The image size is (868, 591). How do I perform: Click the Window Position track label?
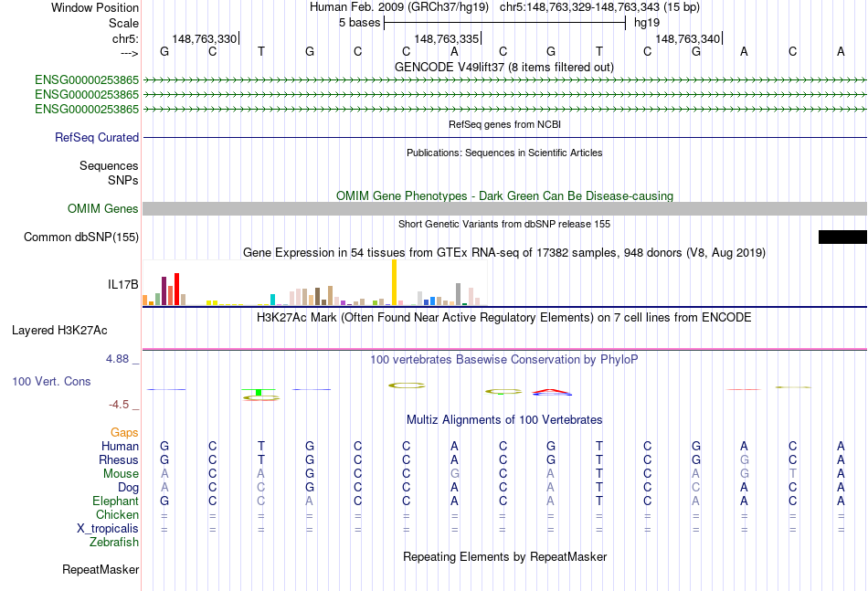[95, 7]
